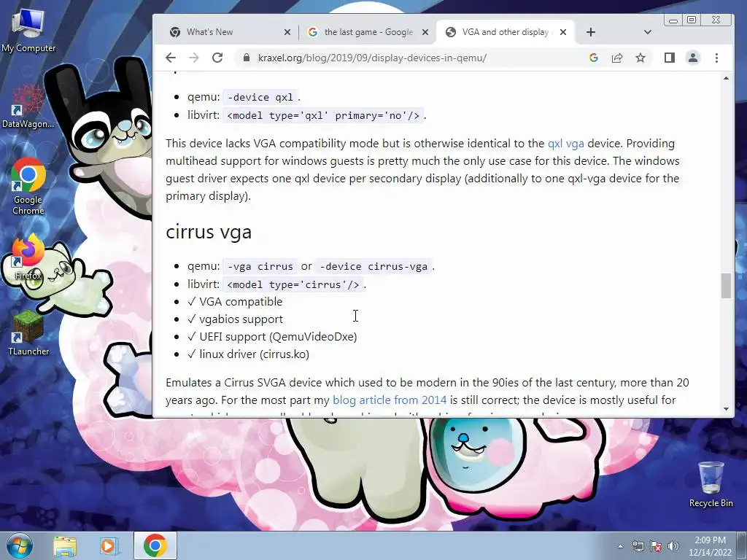Select the TLauncher desktop shortcut
This screenshot has height=560, width=747.
28,333
